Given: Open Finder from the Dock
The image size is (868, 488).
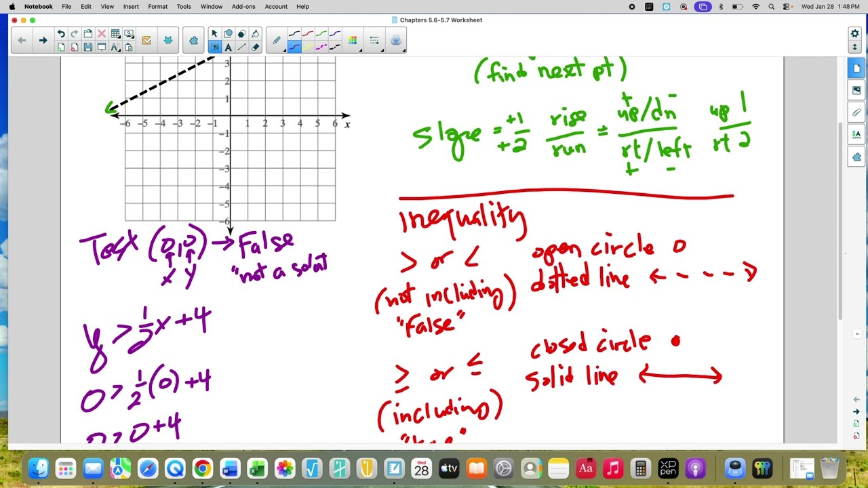Looking at the screenshot, I should (x=38, y=468).
